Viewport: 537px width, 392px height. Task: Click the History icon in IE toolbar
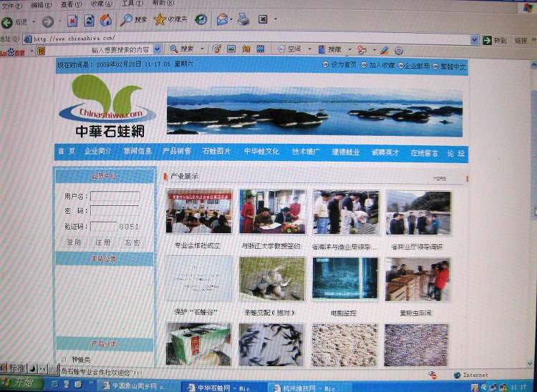pyautogui.click(x=201, y=19)
